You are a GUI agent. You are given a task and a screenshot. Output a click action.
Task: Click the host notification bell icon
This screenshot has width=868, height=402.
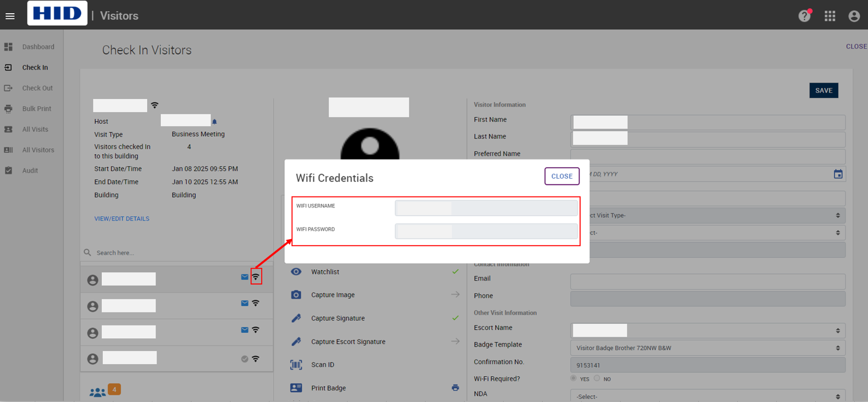(215, 122)
